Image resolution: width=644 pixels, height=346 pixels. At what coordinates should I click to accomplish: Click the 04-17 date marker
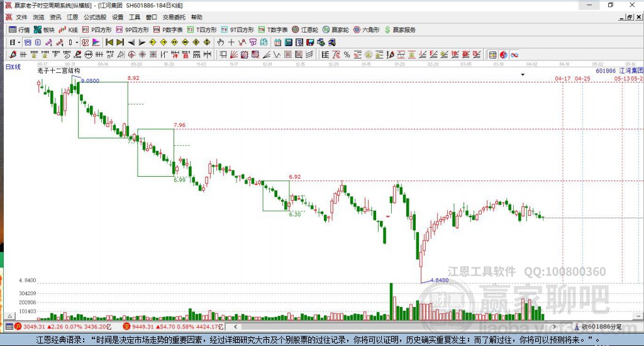(563, 79)
